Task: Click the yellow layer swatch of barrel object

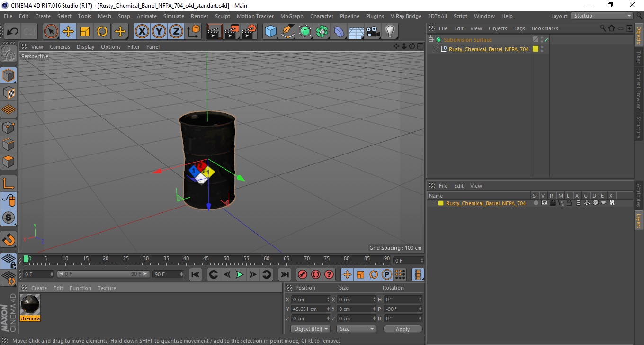Action: (x=536, y=49)
